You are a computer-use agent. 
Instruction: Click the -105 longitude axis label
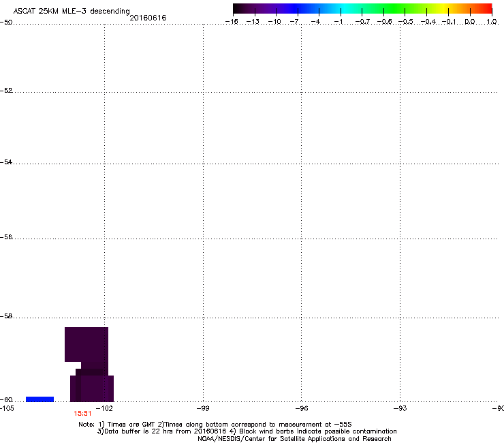point(7,408)
